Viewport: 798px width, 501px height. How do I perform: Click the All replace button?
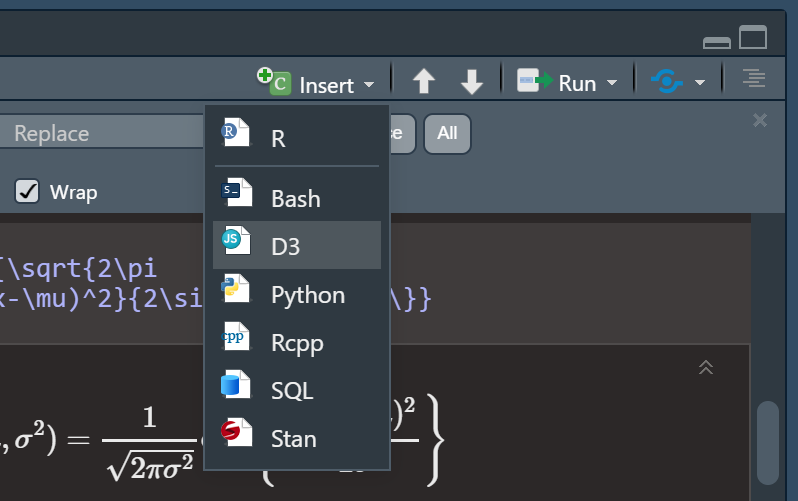(x=447, y=133)
